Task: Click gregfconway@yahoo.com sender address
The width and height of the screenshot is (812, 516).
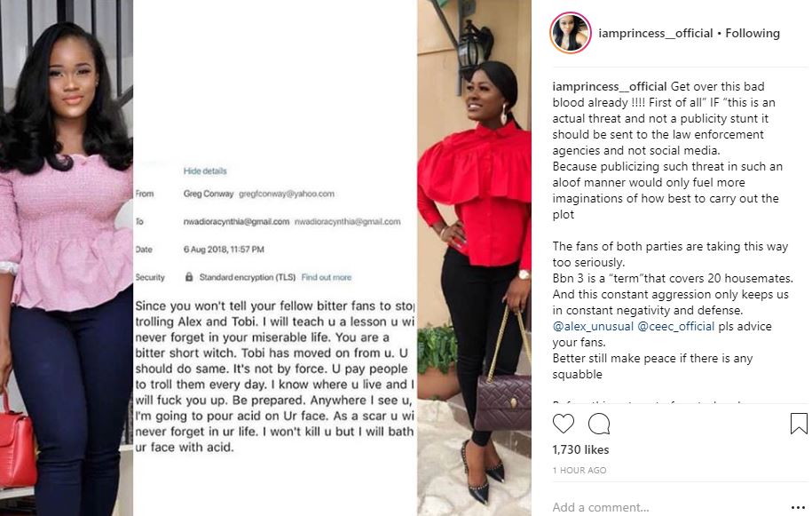Action: [x=287, y=194]
